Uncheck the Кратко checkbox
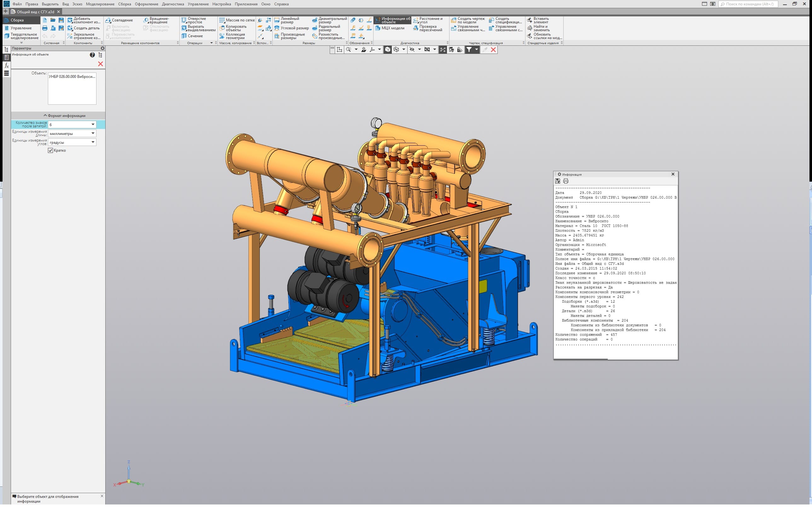Screen dimensions: 812x507 click(51, 151)
